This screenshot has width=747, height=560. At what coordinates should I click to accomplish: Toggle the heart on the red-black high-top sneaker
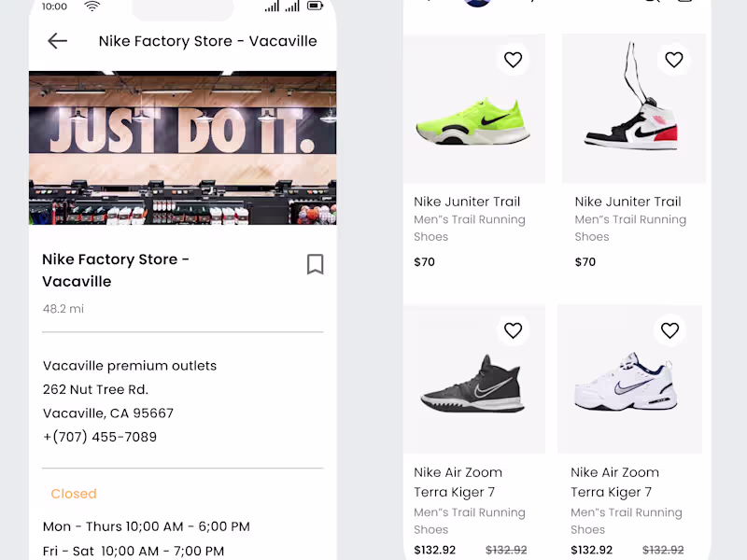(x=674, y=60)
